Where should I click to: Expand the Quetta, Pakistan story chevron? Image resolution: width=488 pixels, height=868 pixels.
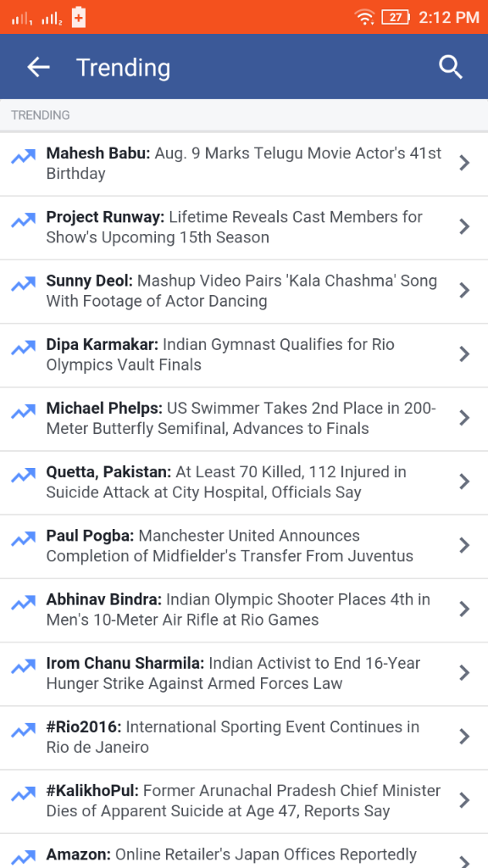point(465,481)
